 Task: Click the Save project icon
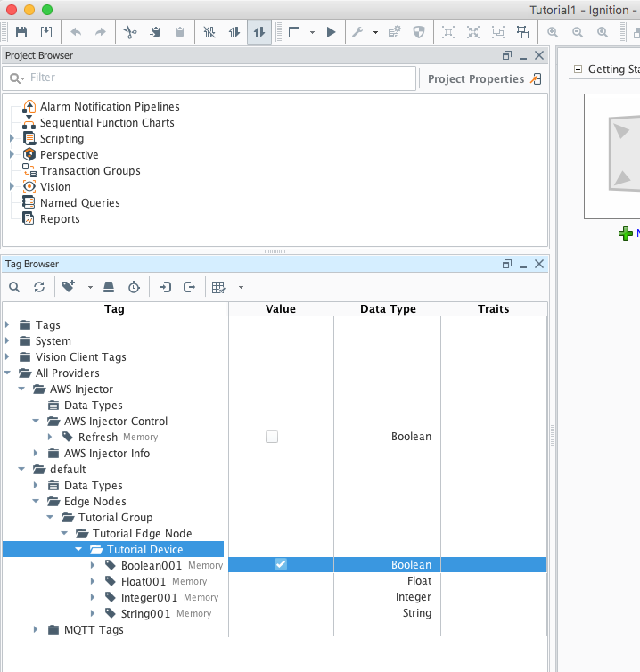pyautogui.click(x=21, y=32)
